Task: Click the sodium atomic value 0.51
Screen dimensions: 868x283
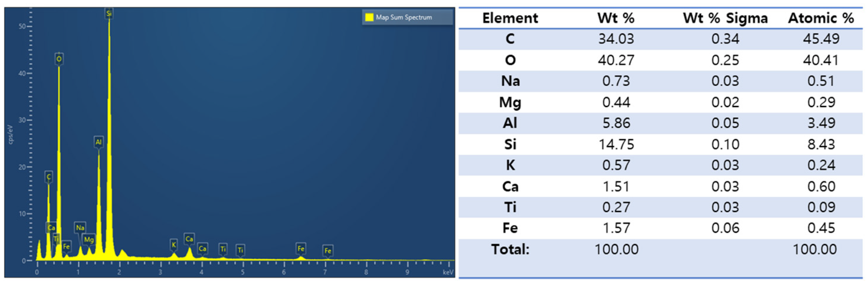Action: [821, 81]
